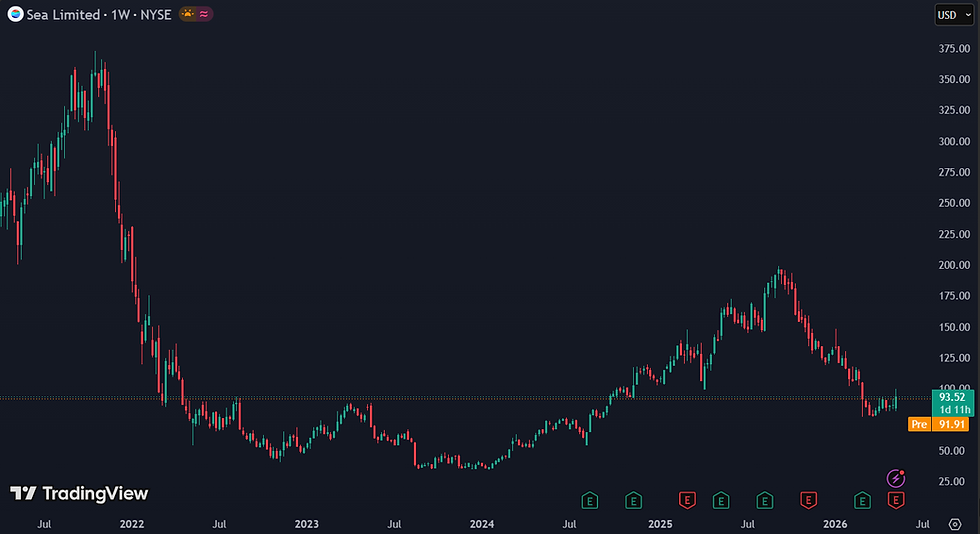Click the purple lightning bolt event icon
Viewport: 980px width, 534px height.
(896, 478)
